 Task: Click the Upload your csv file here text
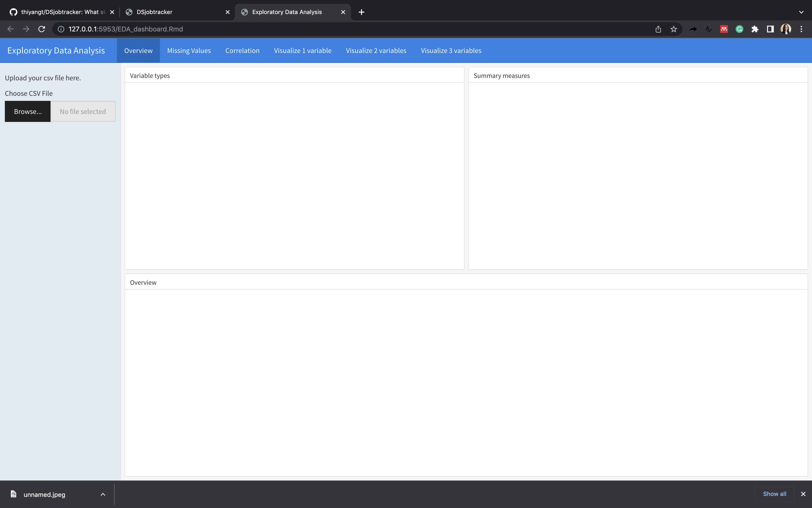point(43,78)
